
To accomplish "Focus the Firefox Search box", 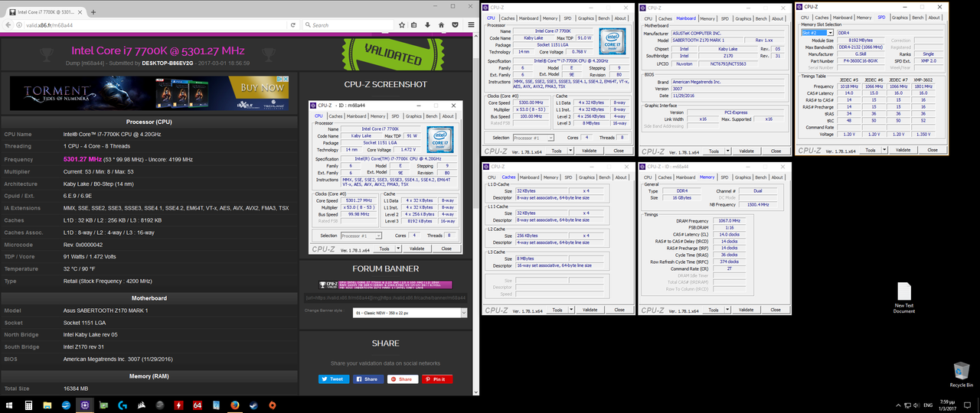I will 348,24.
